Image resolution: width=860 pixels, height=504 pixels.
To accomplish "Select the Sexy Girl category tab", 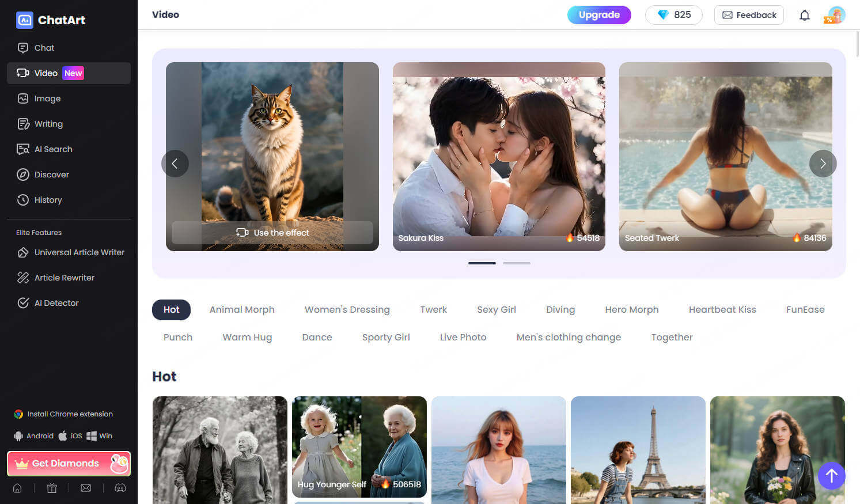I will tap(497, 310).
